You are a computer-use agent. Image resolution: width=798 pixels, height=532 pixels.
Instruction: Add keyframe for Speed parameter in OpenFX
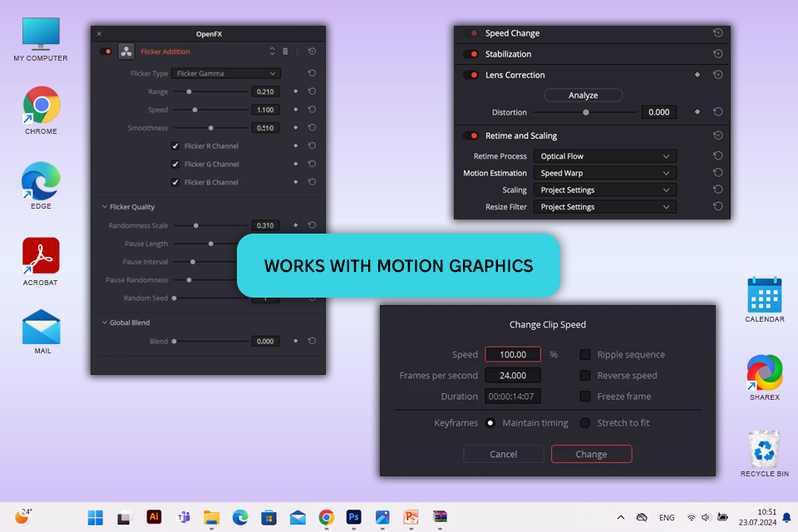coord(296,110)
